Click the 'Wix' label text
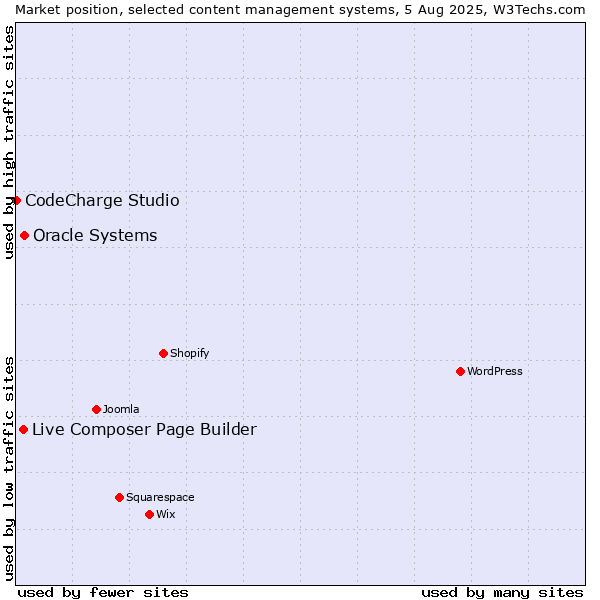The width and height of the screenshot is (600, 600). (166, 514)
